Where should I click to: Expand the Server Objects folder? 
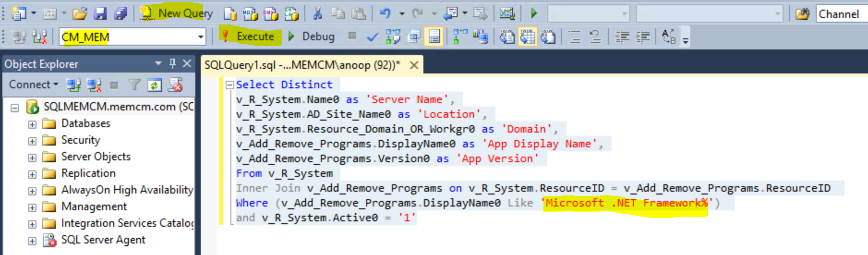[x=32, y=158]
